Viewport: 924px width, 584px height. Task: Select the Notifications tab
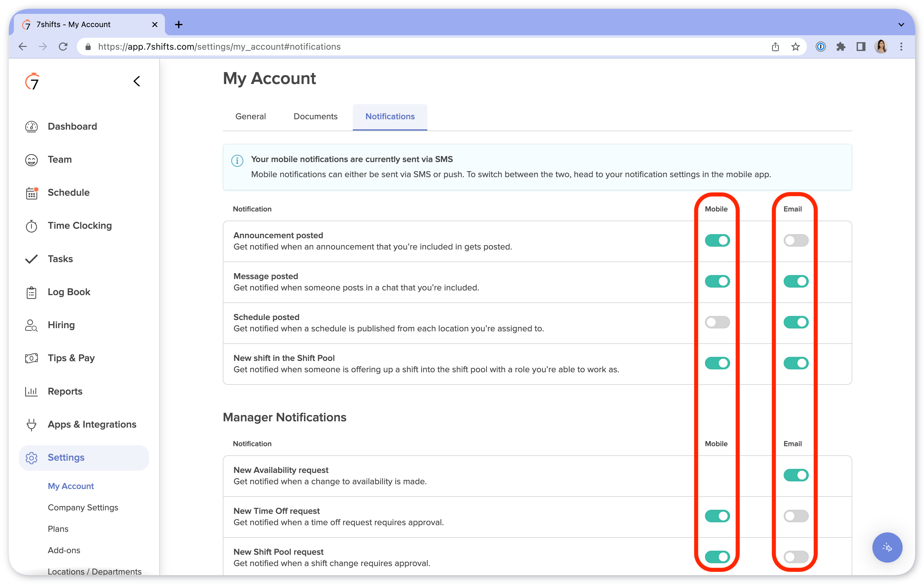[390, 117]
